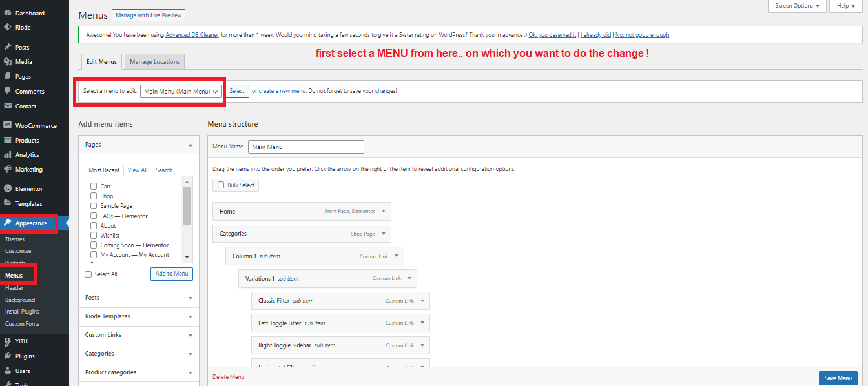Click the "No, not good enough" link
868x386 pixels.
pos(642,35)
